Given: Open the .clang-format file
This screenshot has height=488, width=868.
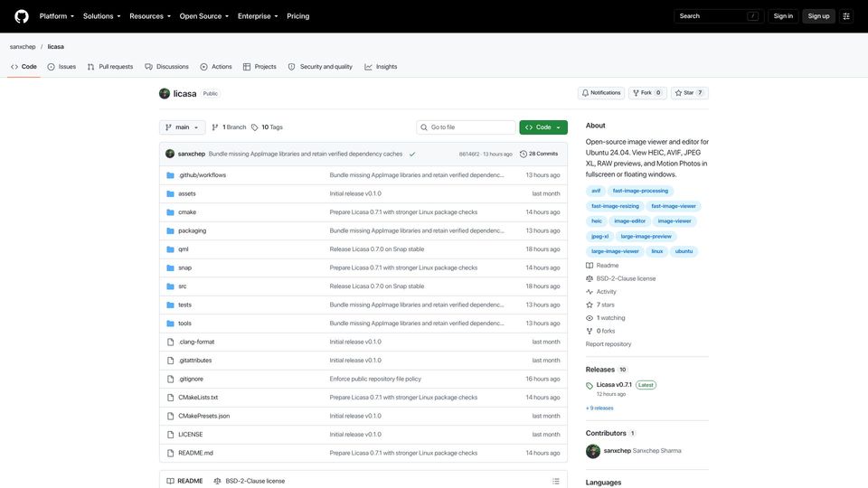Looking at the screenshot, I should [x=196, y=342].
